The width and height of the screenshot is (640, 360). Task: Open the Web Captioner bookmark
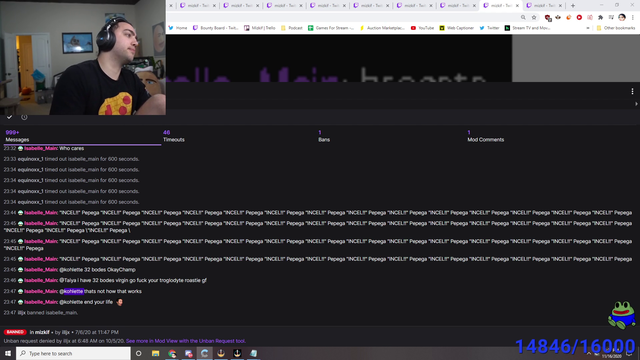[457, 28]
